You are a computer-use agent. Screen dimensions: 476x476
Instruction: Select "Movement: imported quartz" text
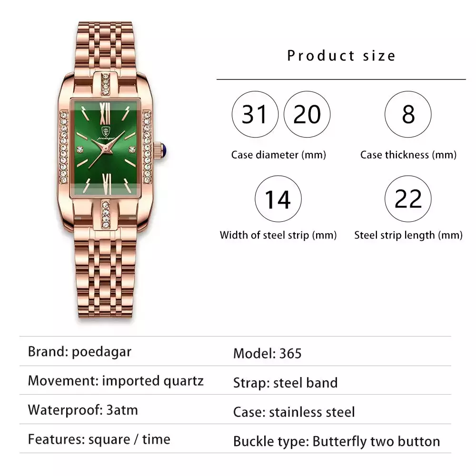pyautogui.click(x=116, y=381)
